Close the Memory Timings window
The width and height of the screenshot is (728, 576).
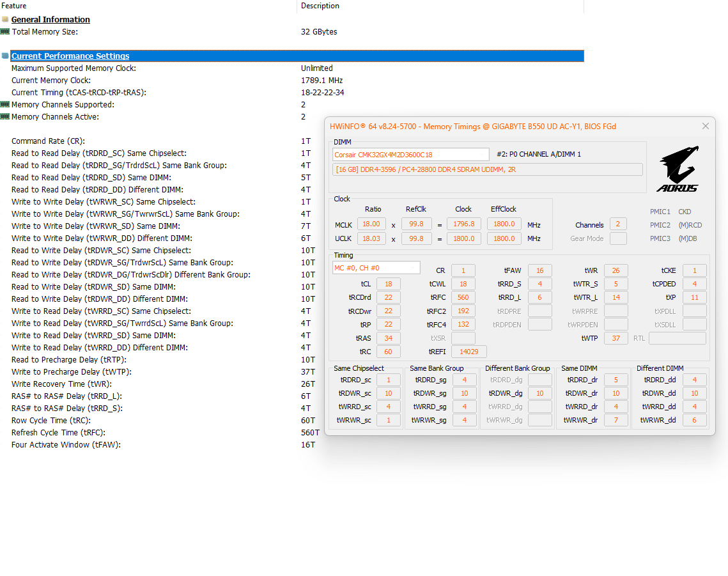(705, 127)
